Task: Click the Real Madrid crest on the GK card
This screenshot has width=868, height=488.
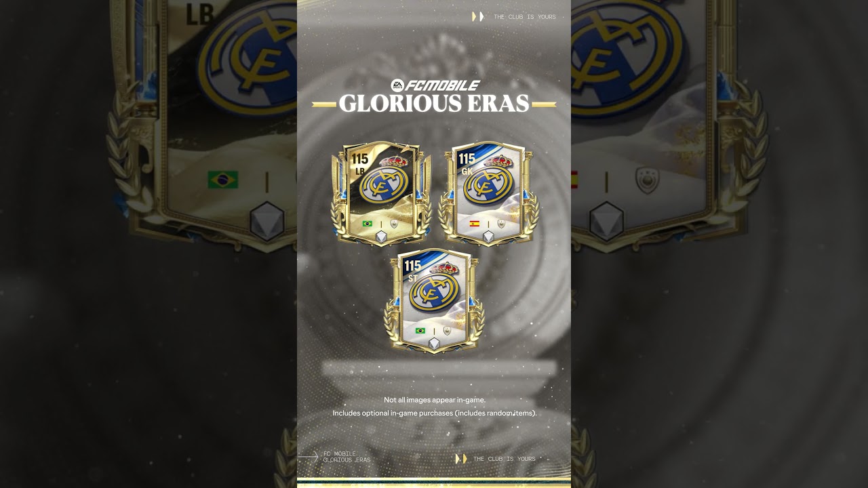Action: click(x=490, y=183)
